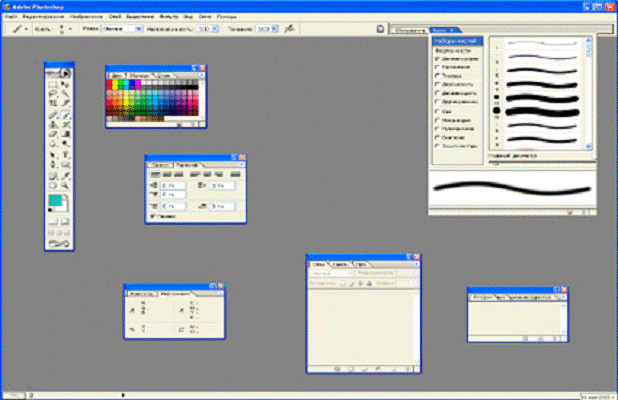Open the Brush picker dropdown in options bar
Screen dimensions: 618x400
[x=70, y=29]
